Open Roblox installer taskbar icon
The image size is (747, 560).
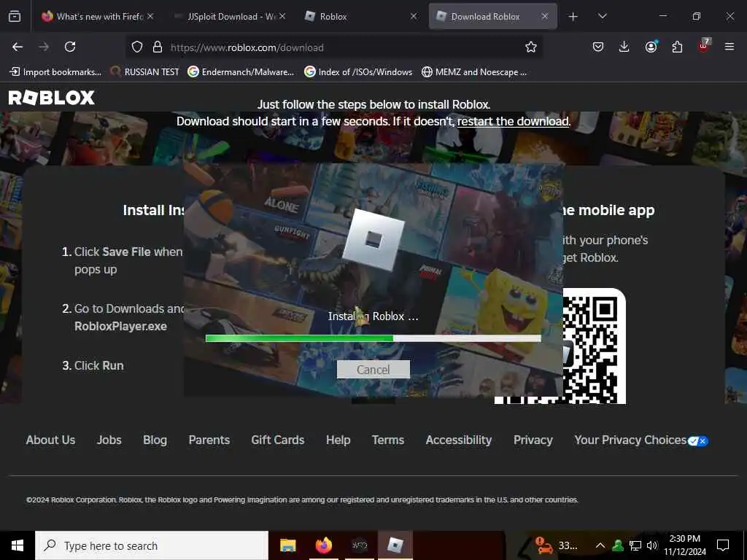click(395, 545)
